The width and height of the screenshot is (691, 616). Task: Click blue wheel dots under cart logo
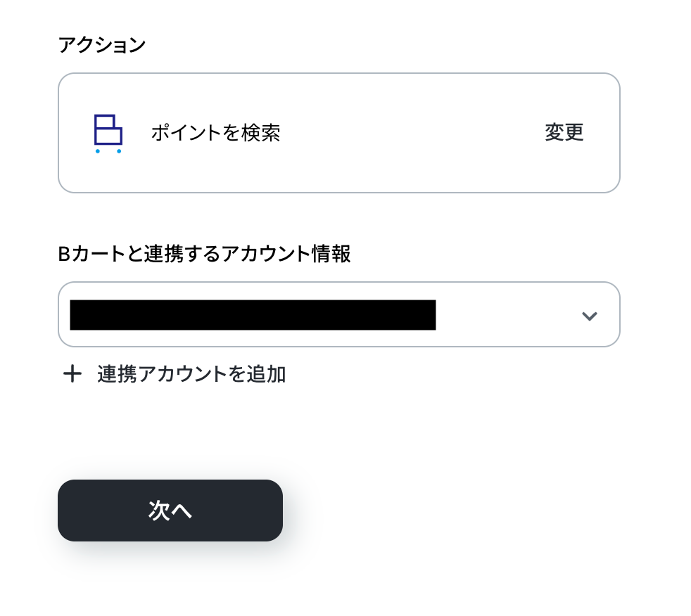tap(108, 151)
